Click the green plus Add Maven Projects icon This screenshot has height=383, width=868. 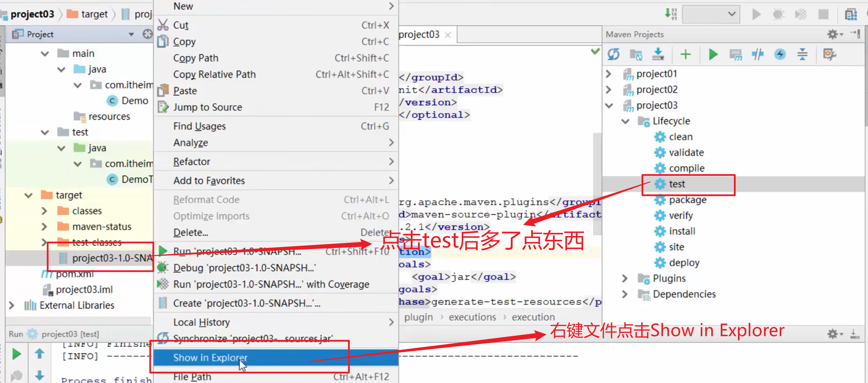tap(685, 54)
